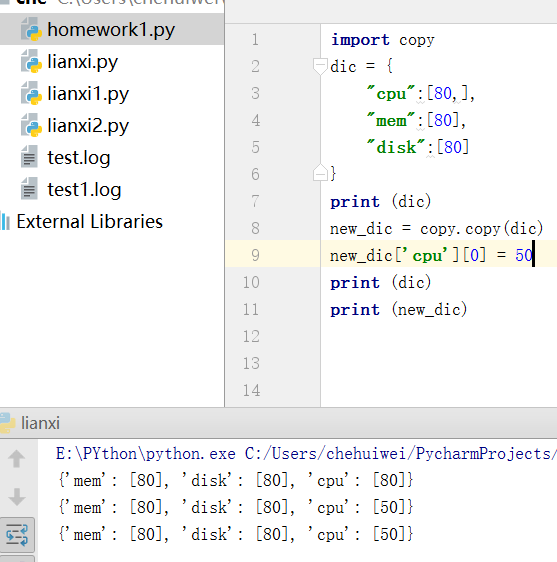Select lianxi1.py file in project tree
Viewport: 557px width, 562px height.
(x=88, y=94)
